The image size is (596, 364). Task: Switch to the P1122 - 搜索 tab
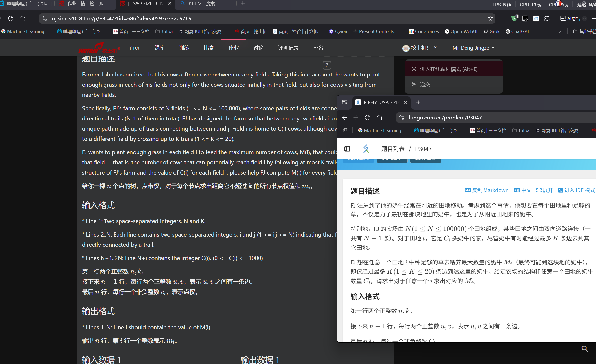pyautogui.click(x=201, y=4)
